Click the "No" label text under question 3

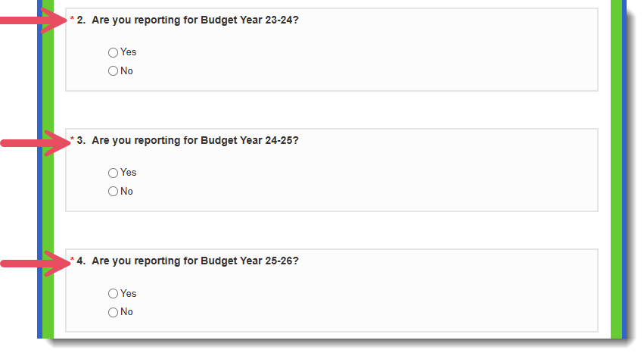(x=126, y=192)
